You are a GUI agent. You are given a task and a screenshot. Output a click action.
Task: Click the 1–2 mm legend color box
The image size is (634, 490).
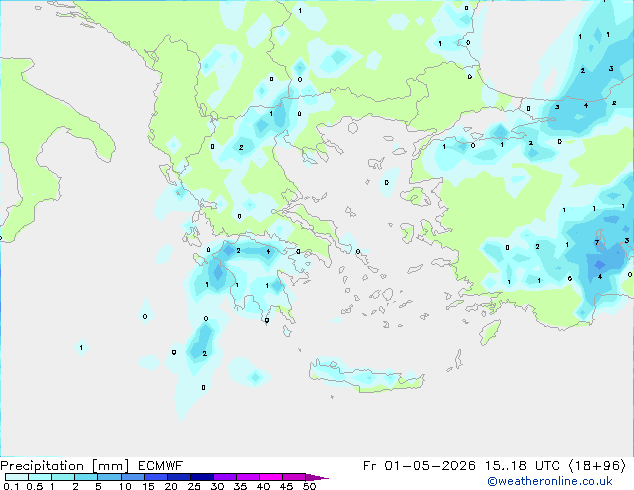pos(63,477)
